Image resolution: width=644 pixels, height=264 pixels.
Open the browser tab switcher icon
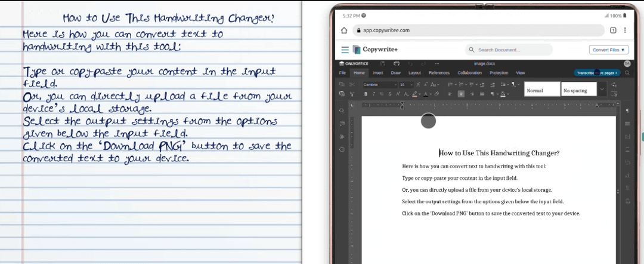tap(613, 30)
